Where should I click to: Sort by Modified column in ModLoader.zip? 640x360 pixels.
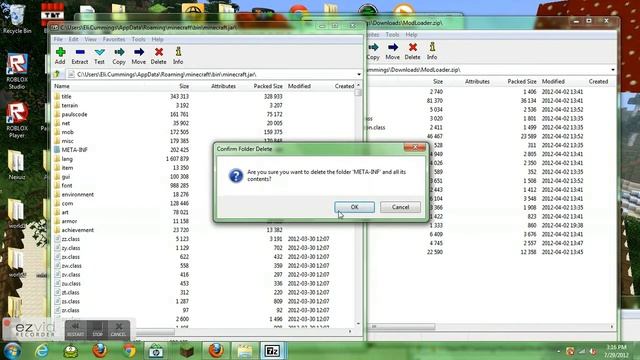(553, 82)
